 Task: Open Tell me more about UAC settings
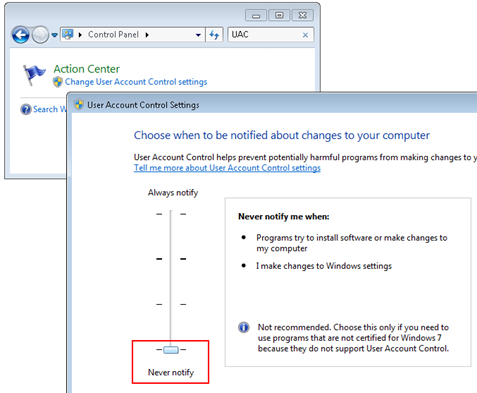tap(227, 168)
